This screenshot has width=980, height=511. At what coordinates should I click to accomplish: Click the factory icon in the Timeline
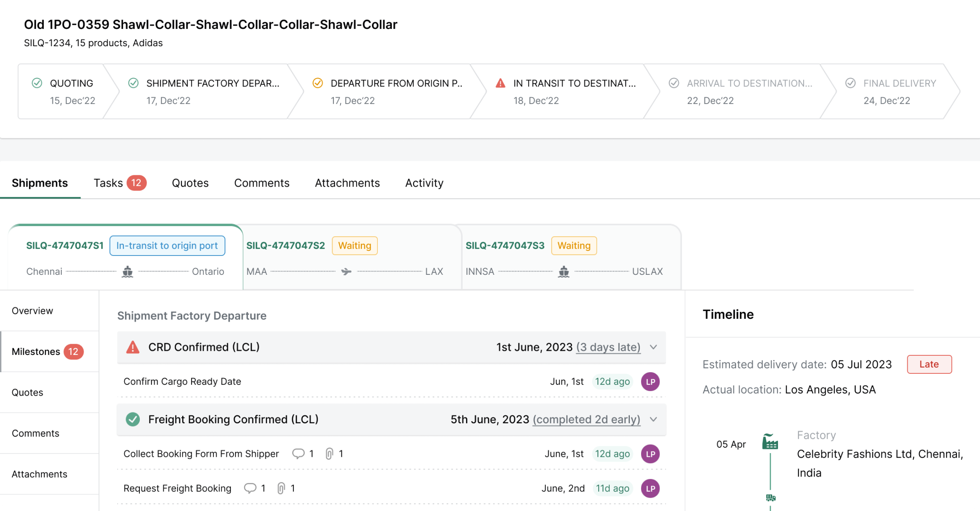[x=770, y=442]
